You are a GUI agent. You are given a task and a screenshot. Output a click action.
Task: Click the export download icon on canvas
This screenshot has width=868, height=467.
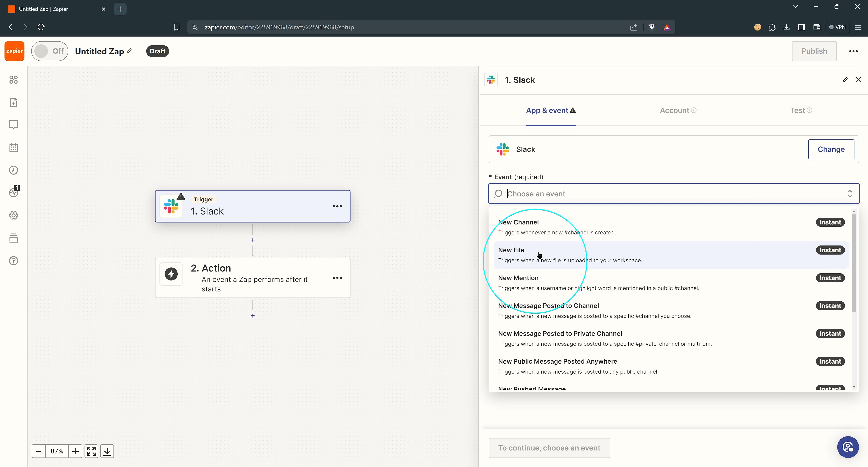tap(107, 451)
